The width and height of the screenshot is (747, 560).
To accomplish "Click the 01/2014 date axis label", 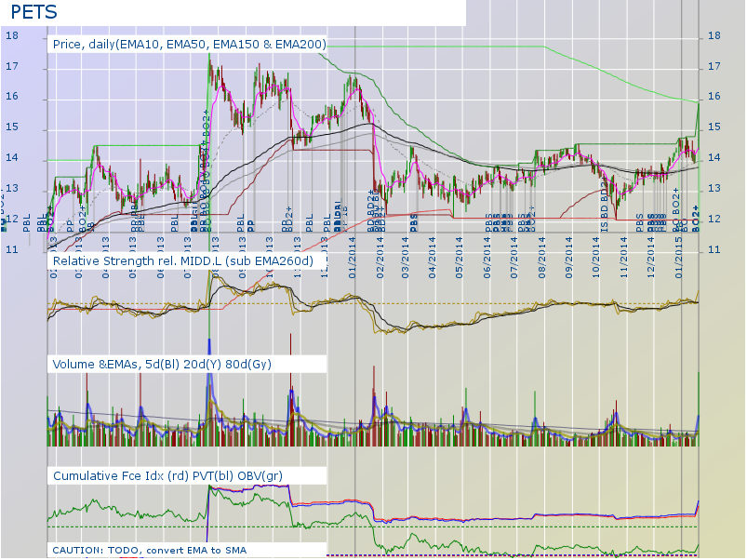I will click(352, 258).
